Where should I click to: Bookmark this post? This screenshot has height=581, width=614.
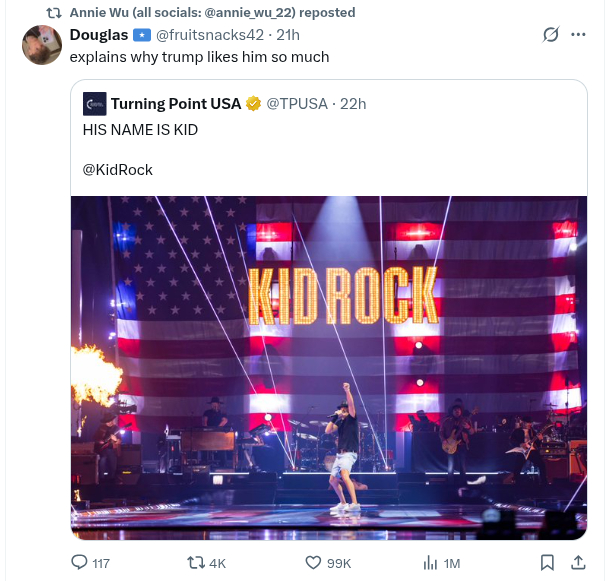click(x=547, y=563)
